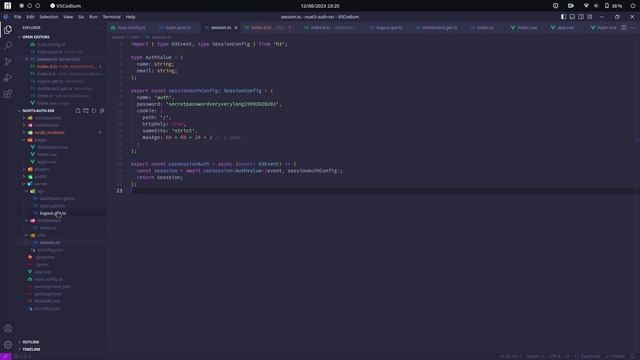Refresh the Explorer file tree
This screenshot has width=640, height=360.
(94, 111)
